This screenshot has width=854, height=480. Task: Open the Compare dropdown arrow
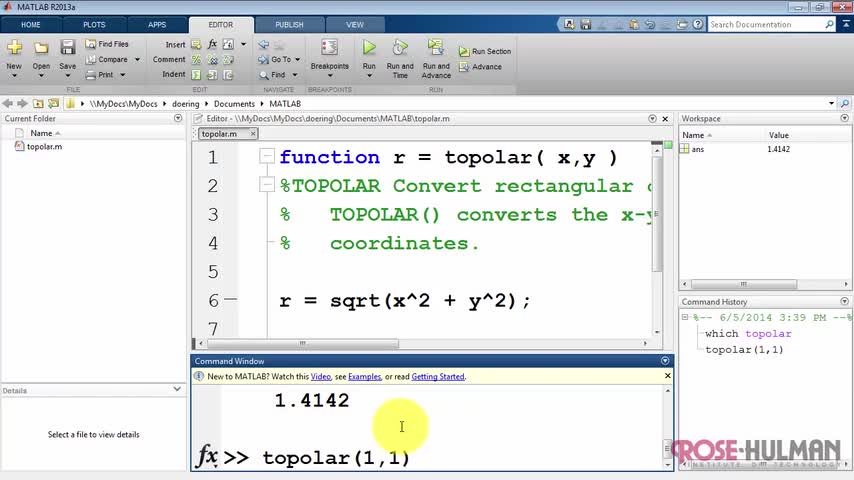click(137, 59)
